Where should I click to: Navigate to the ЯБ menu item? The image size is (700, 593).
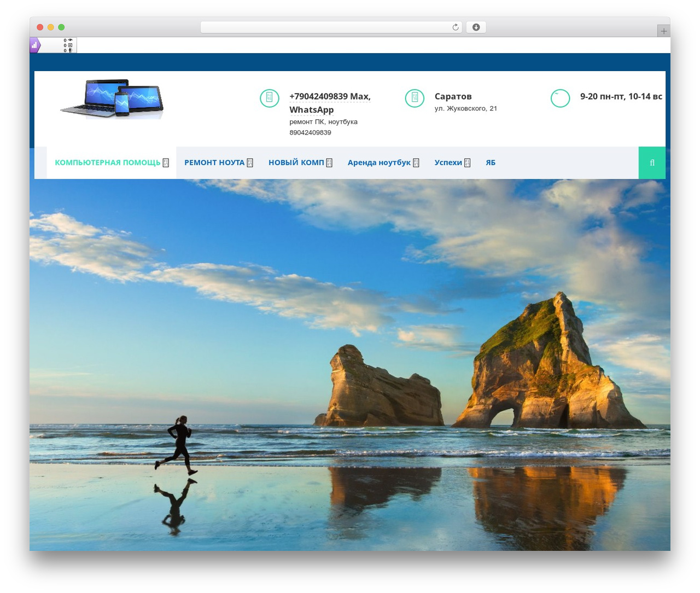tap(491, 162)
